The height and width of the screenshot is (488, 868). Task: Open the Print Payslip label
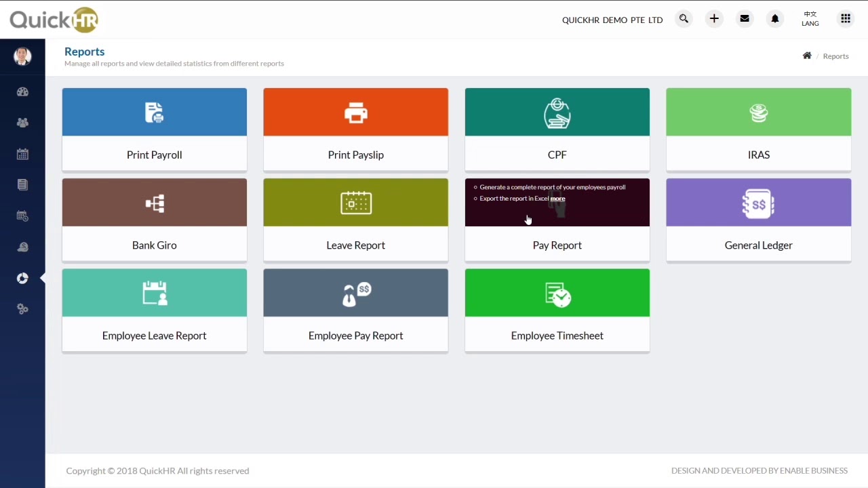[x=356, y=155]
